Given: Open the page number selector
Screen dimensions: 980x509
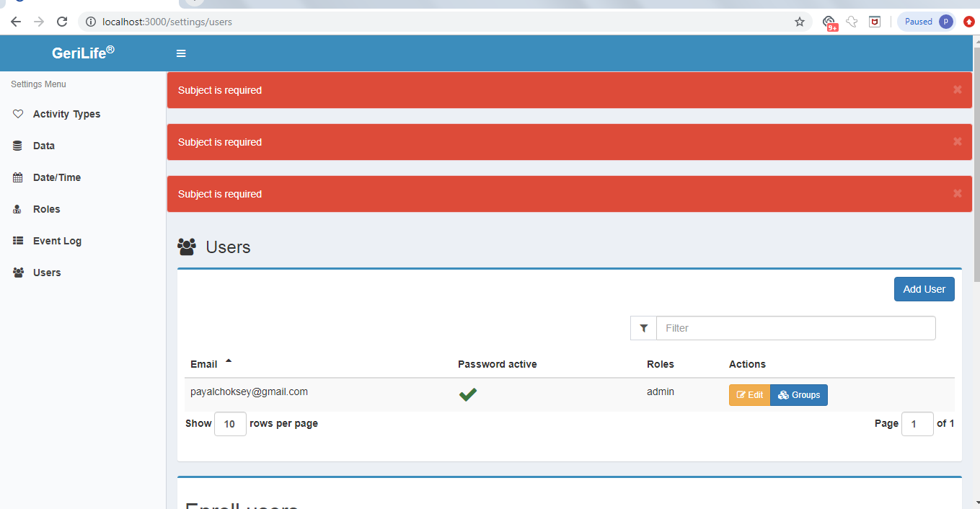Looking at the screenshot, I should pyautogui.click(x=917, y=423).
